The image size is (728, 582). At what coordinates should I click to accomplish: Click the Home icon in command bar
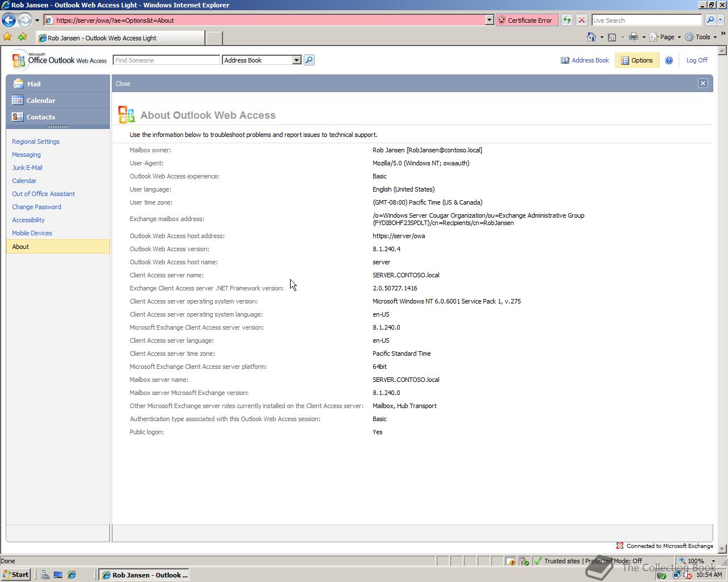(591, 37)
